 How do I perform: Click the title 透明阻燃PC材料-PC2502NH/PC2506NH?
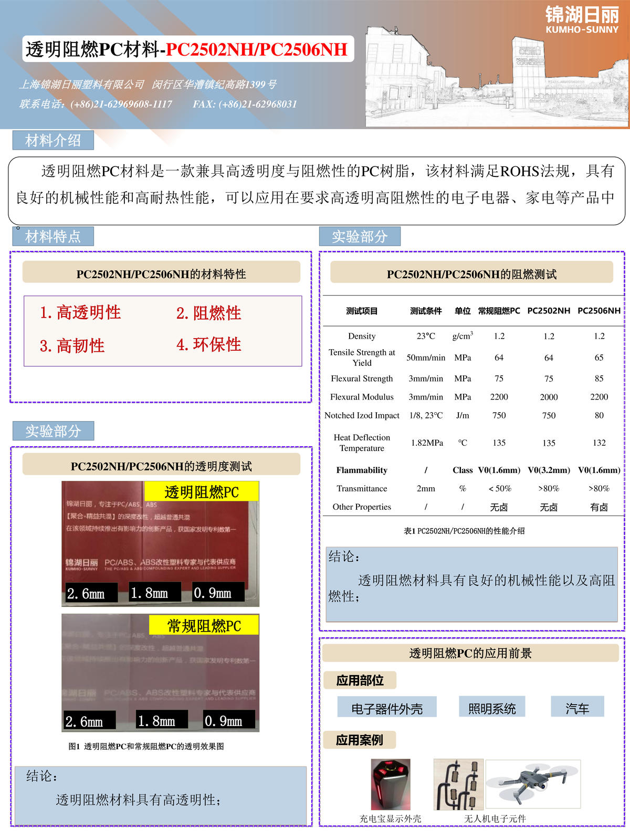187,49
